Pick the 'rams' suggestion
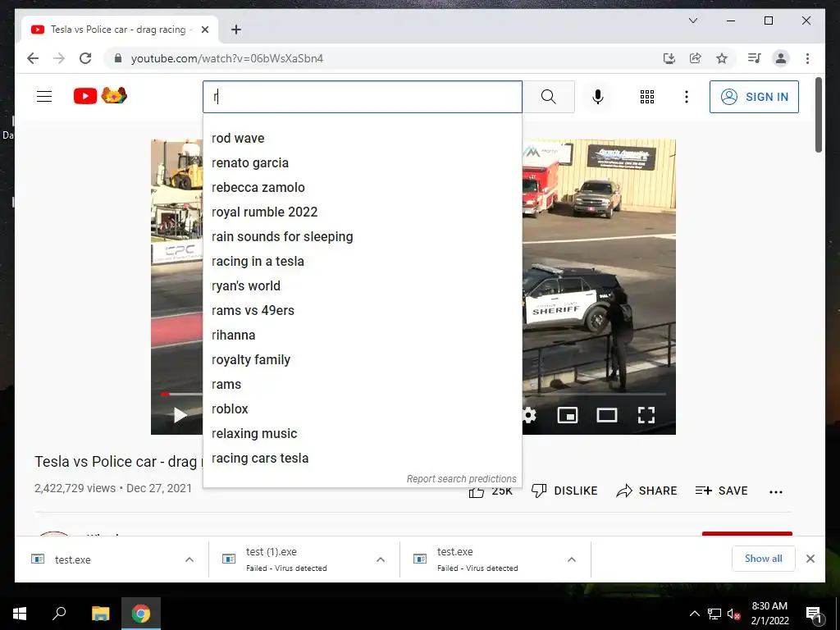Viewport: 840px width, 630px height. point(362,385)
